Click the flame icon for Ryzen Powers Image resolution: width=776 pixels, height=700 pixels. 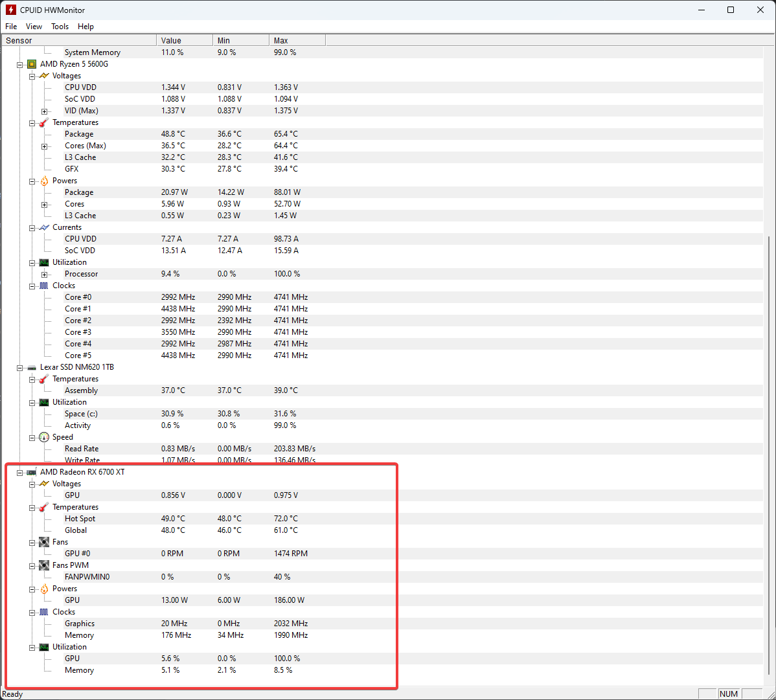pos(44,181)
